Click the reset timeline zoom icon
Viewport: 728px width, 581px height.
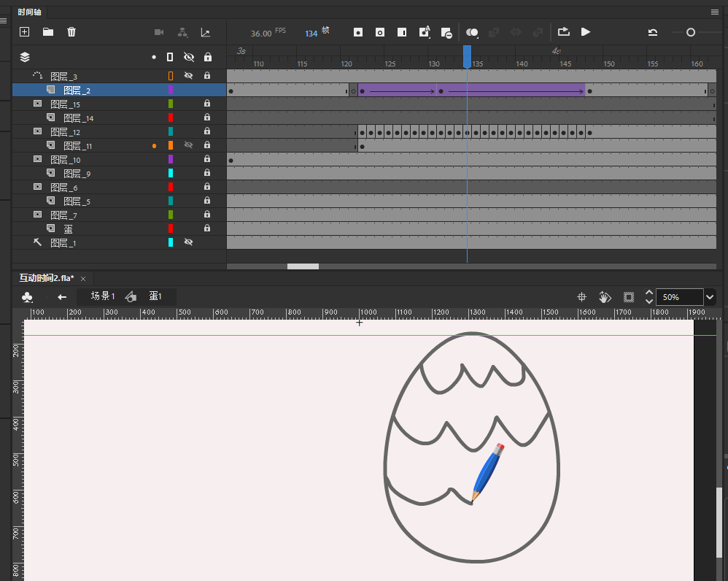(653, 32)
